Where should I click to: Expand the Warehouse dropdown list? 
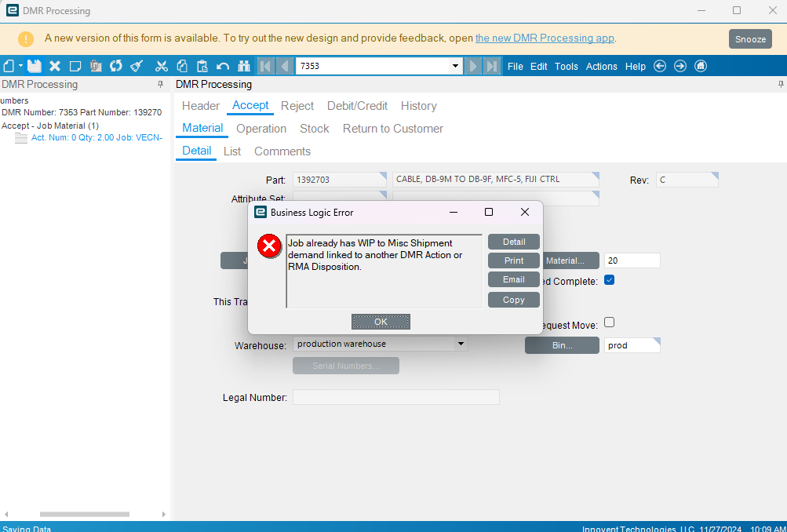tap(461, 344)
